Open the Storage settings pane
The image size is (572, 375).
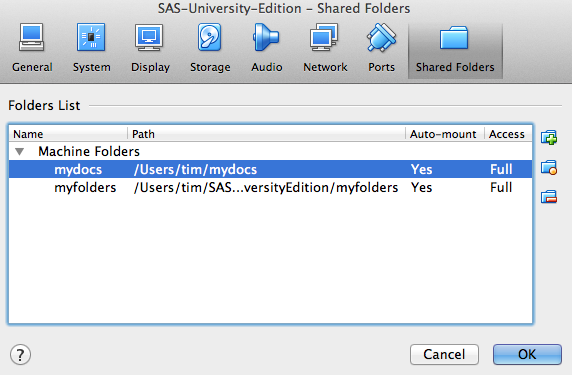[210, 47]
